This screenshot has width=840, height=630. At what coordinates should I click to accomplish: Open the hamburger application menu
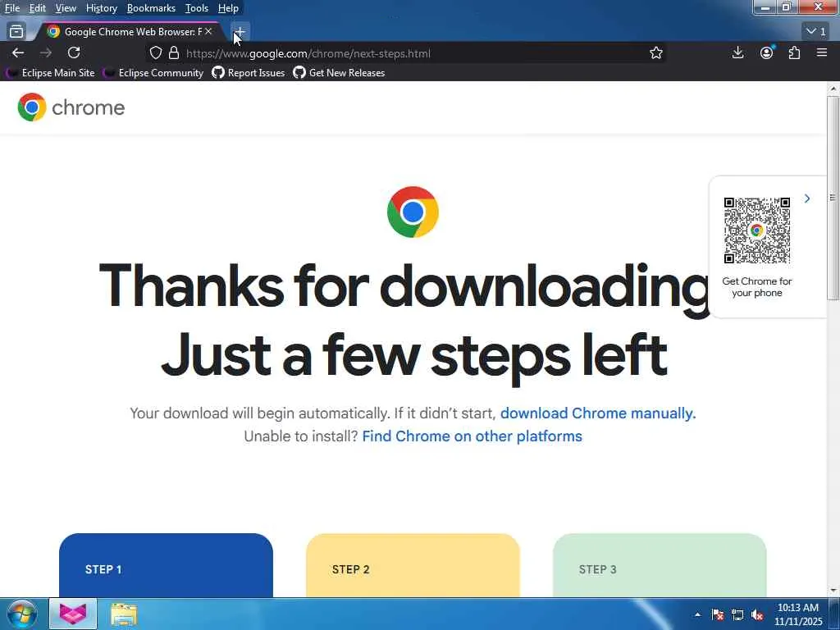point(822,52)
